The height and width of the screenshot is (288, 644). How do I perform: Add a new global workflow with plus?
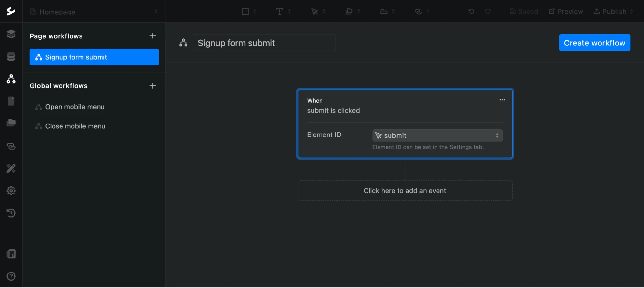[x=153, y=86]
